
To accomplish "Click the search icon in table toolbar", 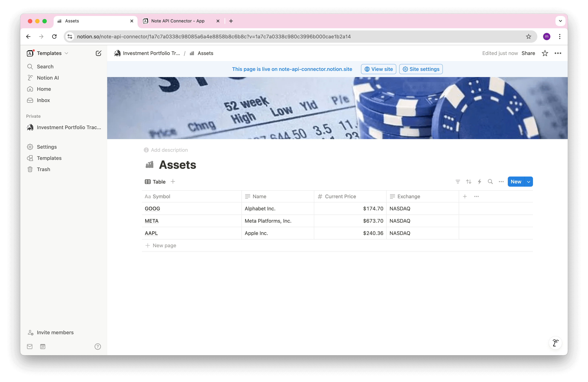I will tap(490, 182).
